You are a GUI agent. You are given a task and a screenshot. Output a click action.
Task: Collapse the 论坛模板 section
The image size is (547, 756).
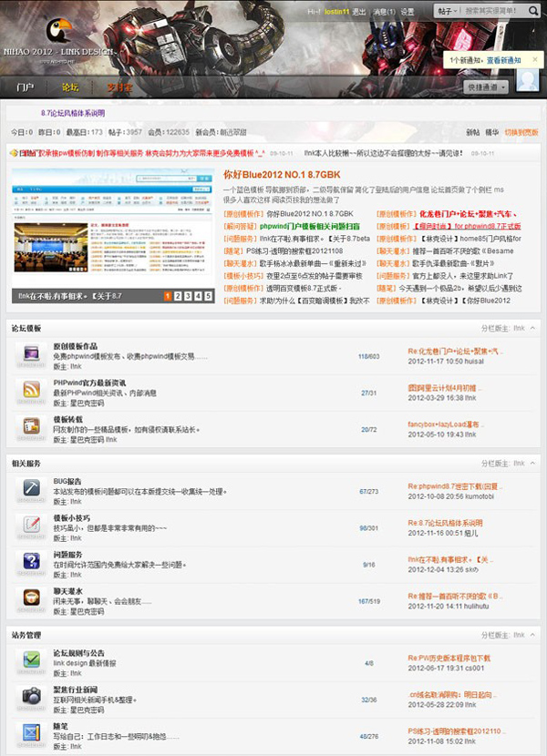click(x=532, y=328)
